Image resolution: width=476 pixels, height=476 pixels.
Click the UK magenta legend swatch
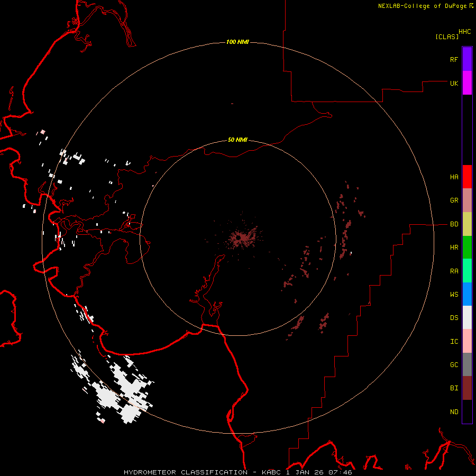pos(467,83)
